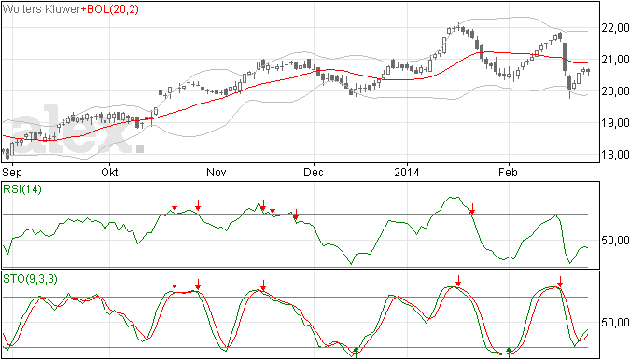This screenshot has height=361, width=644.
Task: Click the Nov date axis label
Action: tap(216, 172)
